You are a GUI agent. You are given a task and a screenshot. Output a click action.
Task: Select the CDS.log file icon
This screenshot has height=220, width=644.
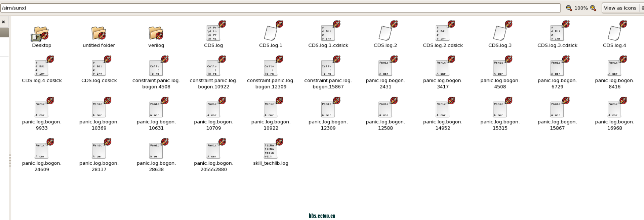(213, 33)
